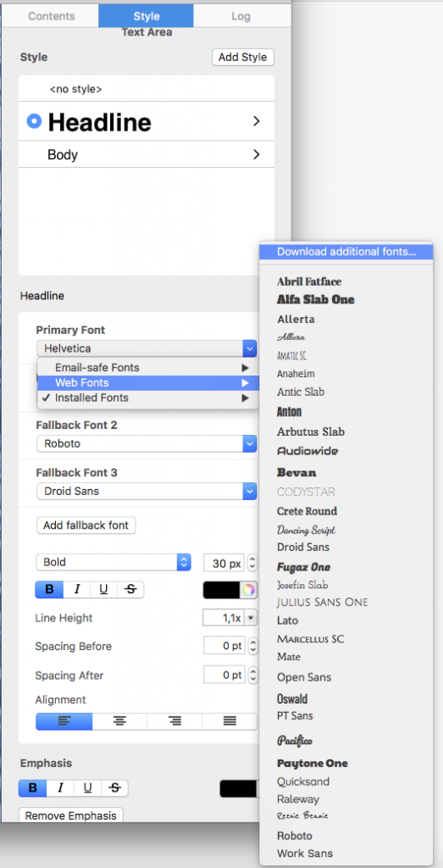The width and height of the screenshot is (443, 868).
Task: Click the Add fallback font button
Action: pos(86,526)
